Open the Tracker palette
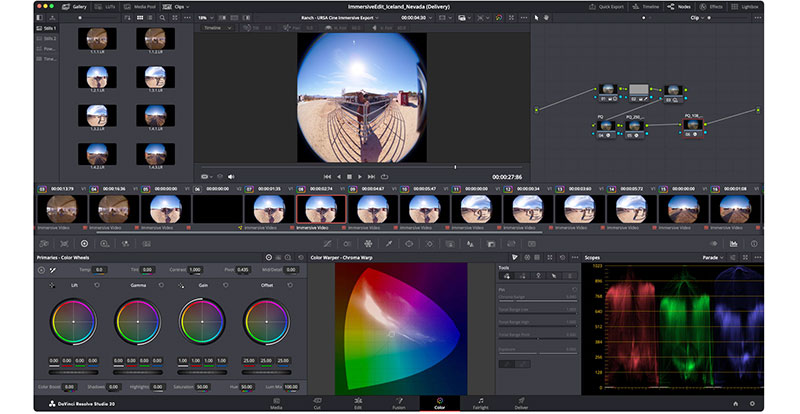 click(430, 244)
